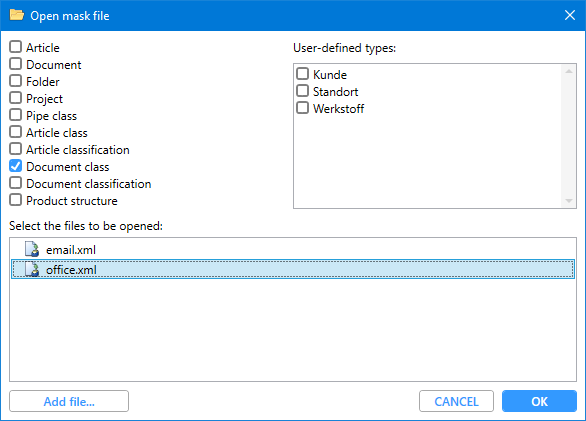Viewport: 586px width, 421px height.
Task: Check the Werkstoff user-defined type
Action: coord(302,108)
